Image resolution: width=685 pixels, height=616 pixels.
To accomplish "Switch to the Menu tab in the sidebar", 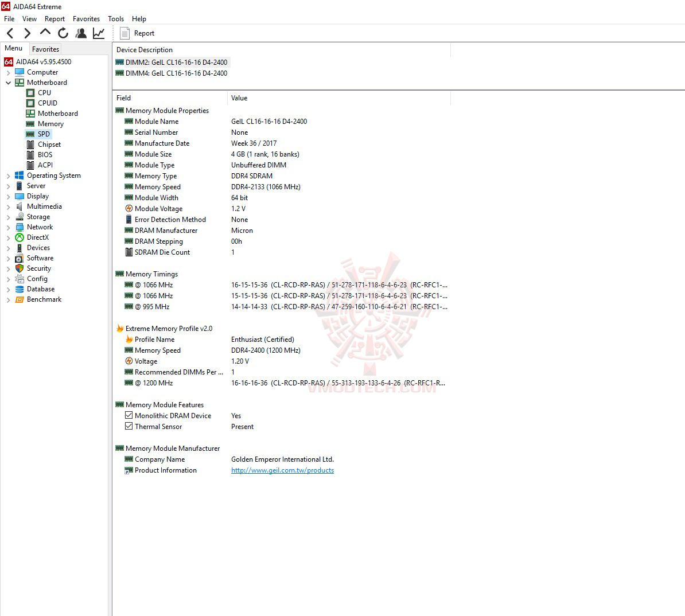I will (14, 49).
